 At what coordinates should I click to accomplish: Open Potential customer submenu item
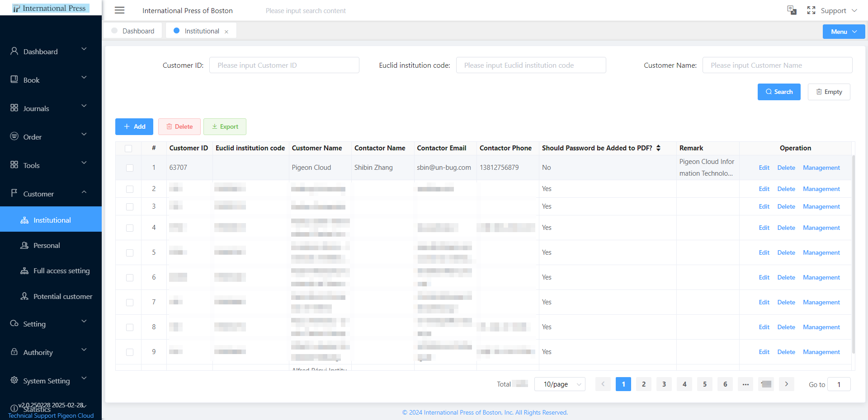51,296
